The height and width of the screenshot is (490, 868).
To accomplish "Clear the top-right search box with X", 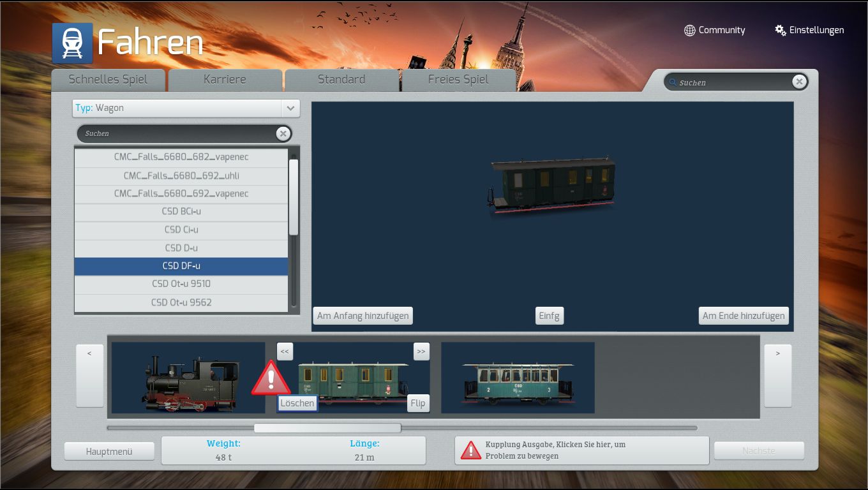I will (799, 82).
